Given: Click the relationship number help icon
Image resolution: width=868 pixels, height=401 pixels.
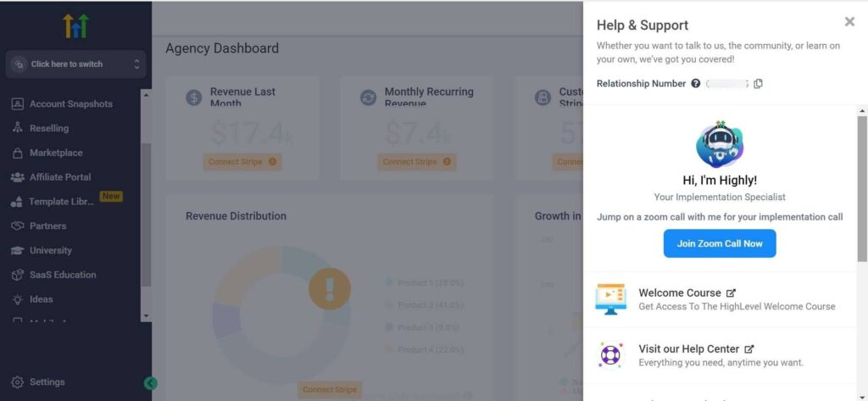Looking at the screenshot, I should tap(696, 84).
